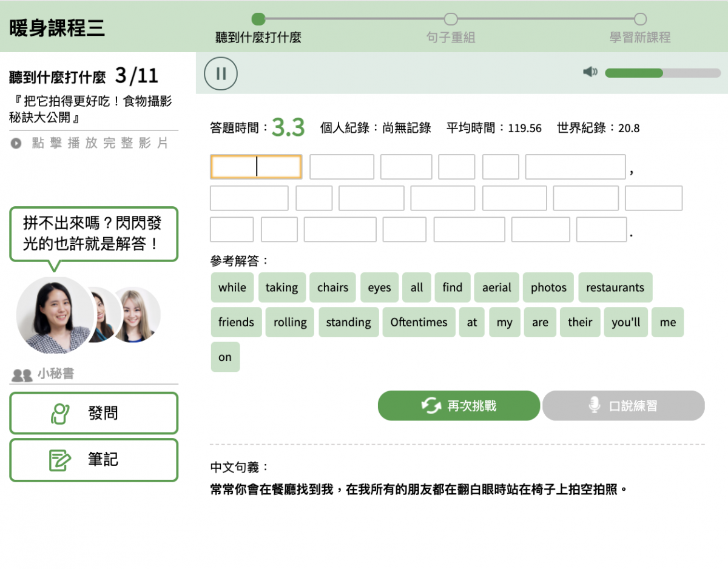Choose the word chip 'find'
728x569 pixels.
coord(453,288)
